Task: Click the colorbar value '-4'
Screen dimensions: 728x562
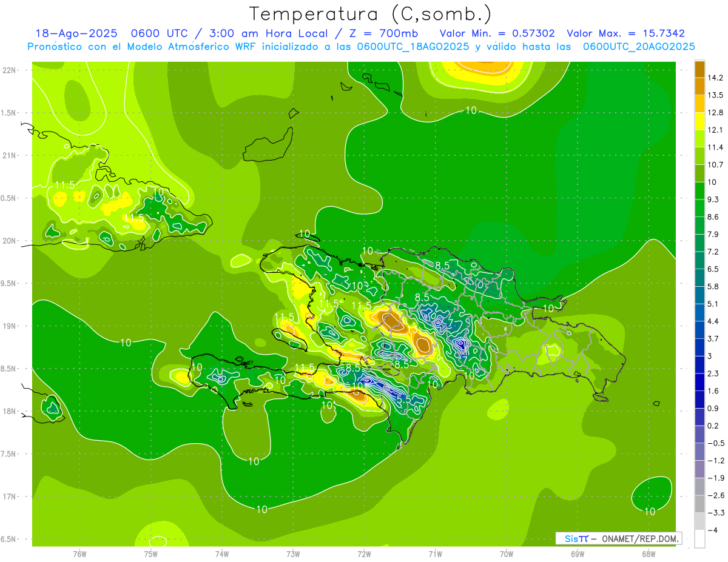Action: pos(713,530)
